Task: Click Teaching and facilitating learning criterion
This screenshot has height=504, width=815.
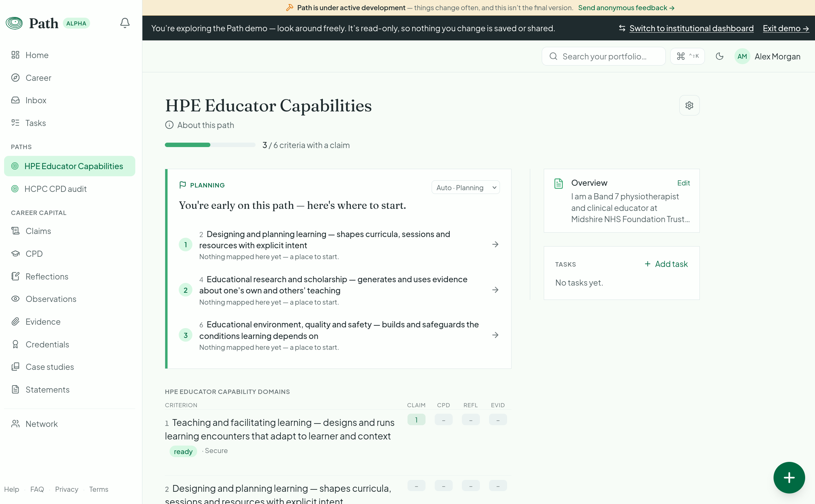Action: pos(280,429)
